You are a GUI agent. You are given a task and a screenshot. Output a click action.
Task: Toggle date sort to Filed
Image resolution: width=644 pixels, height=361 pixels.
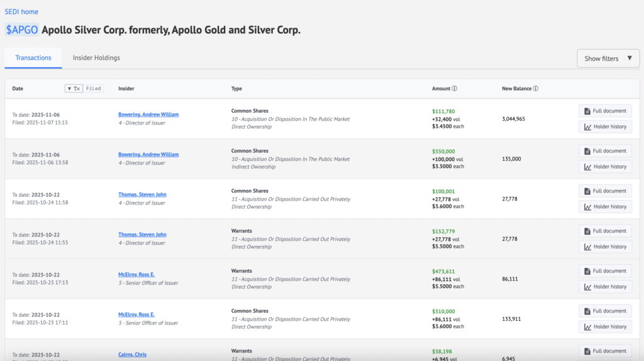point(94,89)
